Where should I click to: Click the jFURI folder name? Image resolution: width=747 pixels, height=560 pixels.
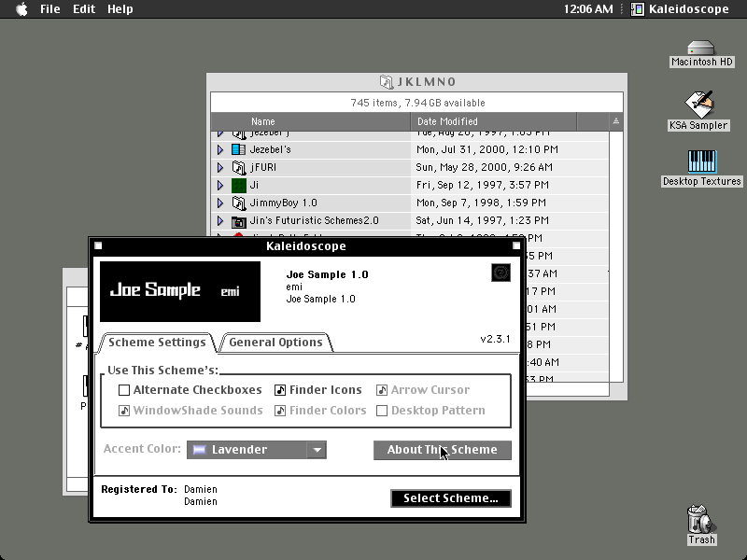[263, 168]
